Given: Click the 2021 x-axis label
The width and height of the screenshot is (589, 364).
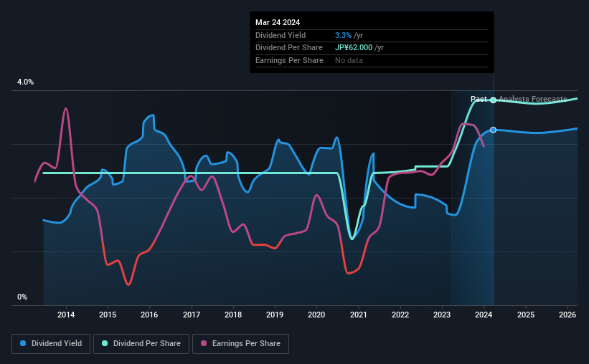Looking at the screenshot, I should [359, 315].
